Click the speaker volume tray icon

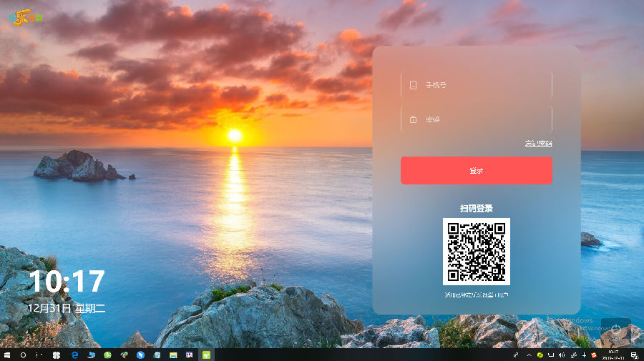562,355
